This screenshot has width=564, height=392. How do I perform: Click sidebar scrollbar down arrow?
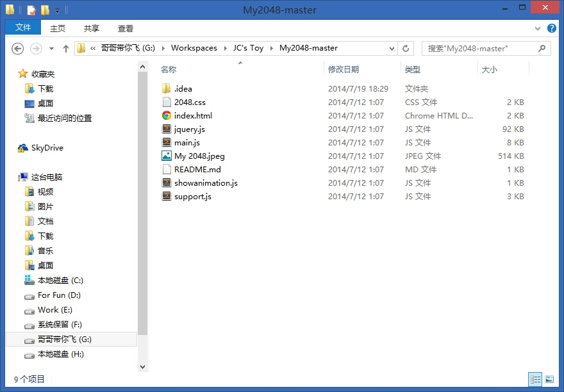(142, 367)
